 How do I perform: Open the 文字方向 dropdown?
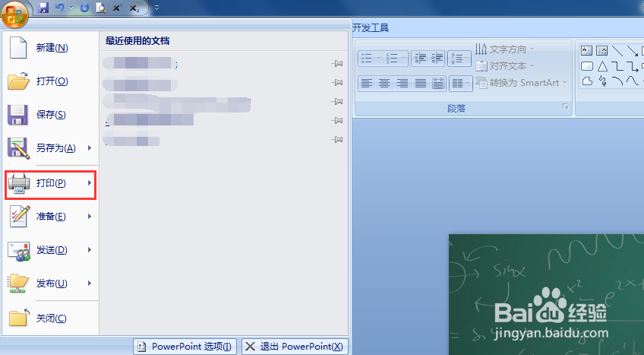(x=505, y=49)
